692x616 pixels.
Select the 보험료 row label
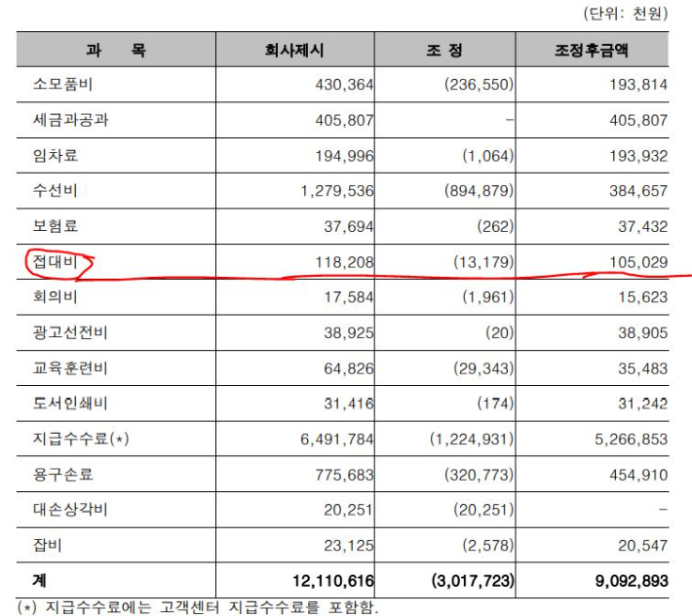[56, 226]
